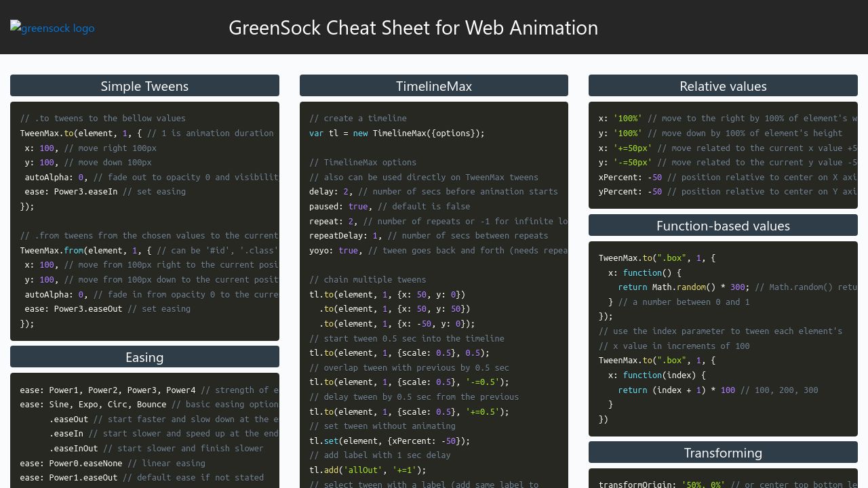Click the tl.to line with '-=0.5'
This screenshot has height=488, width=868.
[409, 382]
